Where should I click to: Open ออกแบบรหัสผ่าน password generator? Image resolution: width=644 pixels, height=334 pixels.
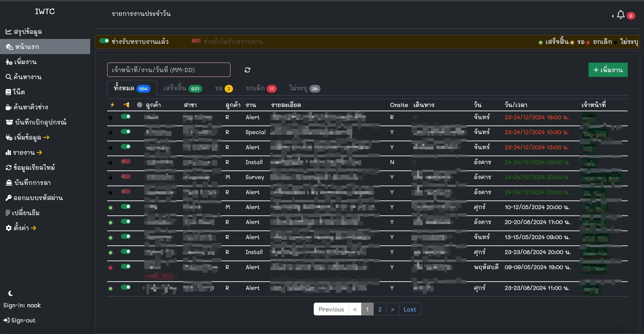point(34,198)
